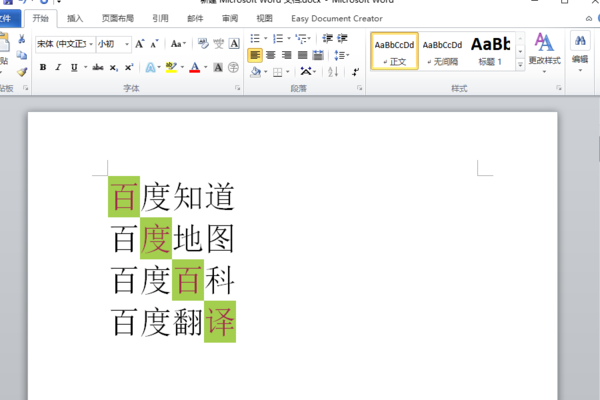Open the phonetic guide (拼音) tool

(218, 44)
